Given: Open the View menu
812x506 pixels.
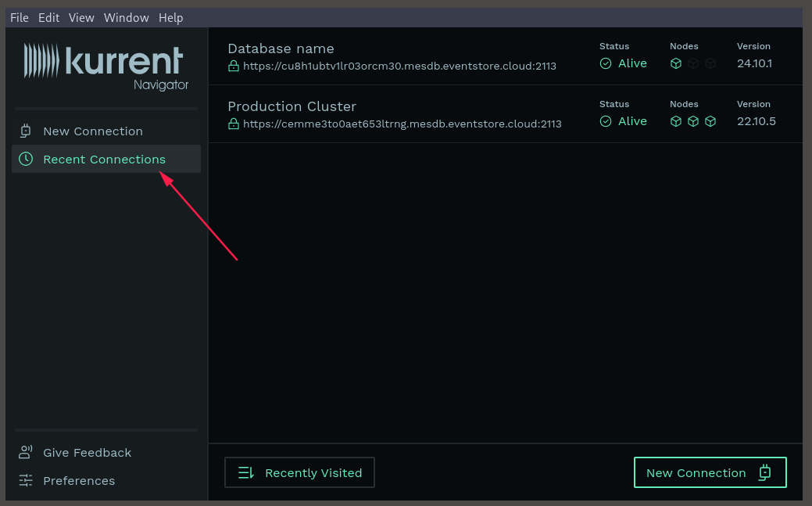Looking at the screenshot, I should pos(81,17).
